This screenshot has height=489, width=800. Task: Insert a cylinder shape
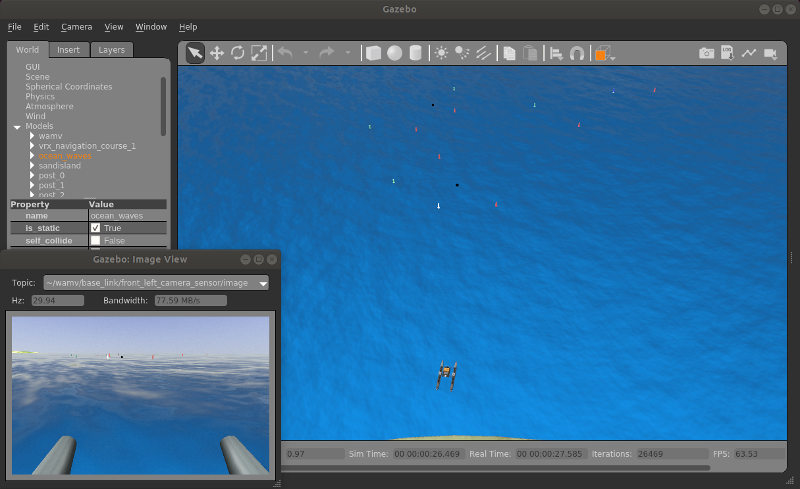416,53
